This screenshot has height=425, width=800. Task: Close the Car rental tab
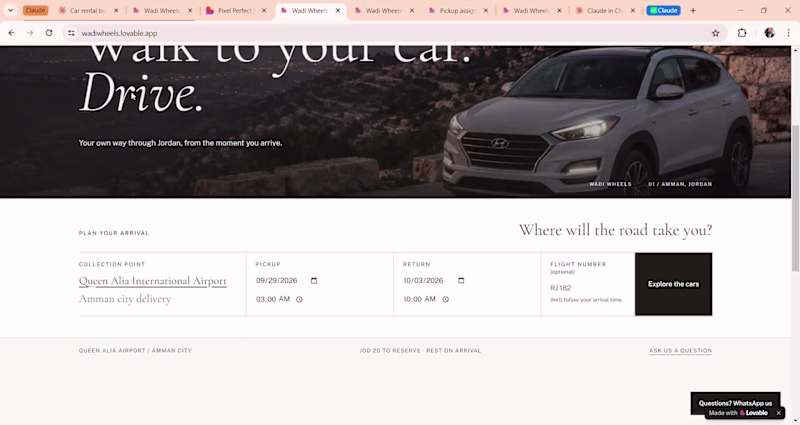[x=116, y=10]
